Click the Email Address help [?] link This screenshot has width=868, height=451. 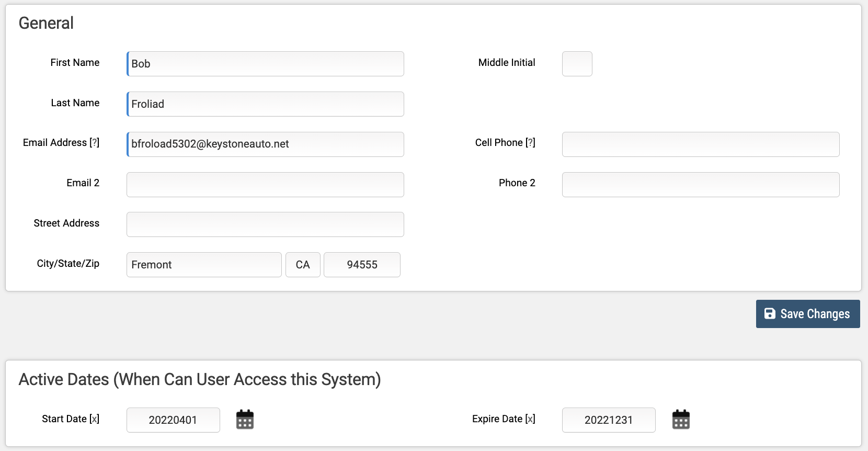(x=94, y=142)
